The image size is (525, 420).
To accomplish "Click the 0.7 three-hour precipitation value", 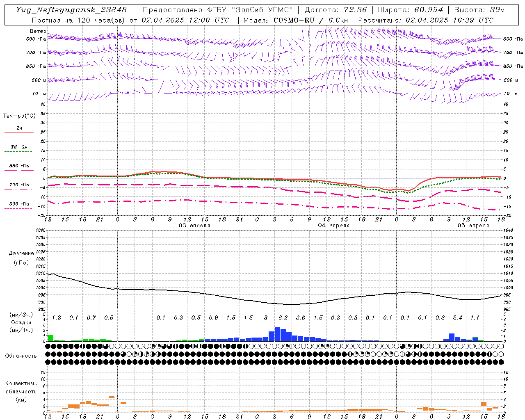I will coord(91,317).
